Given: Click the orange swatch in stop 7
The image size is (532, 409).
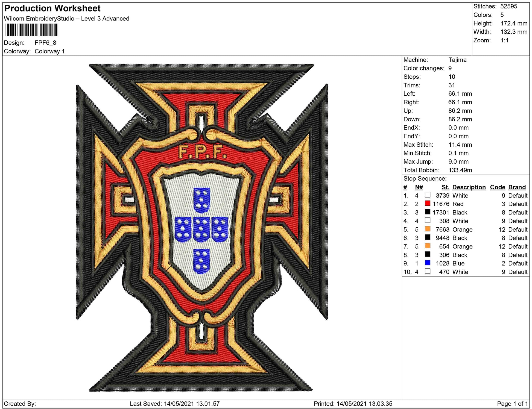Looking at the screenshot, I should coord(428,246).
